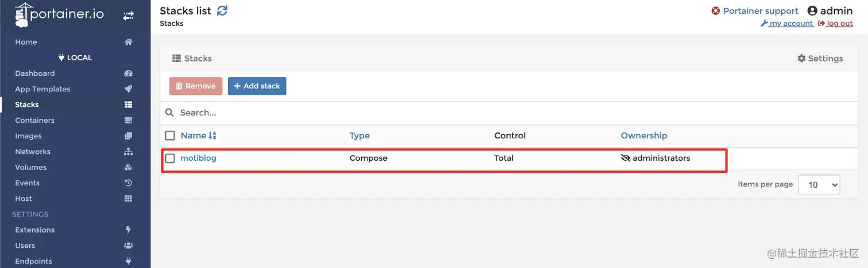This screenshot has height=268, width=868.
Task: Sort stacks by Type column
Action: tap(359, 136)
